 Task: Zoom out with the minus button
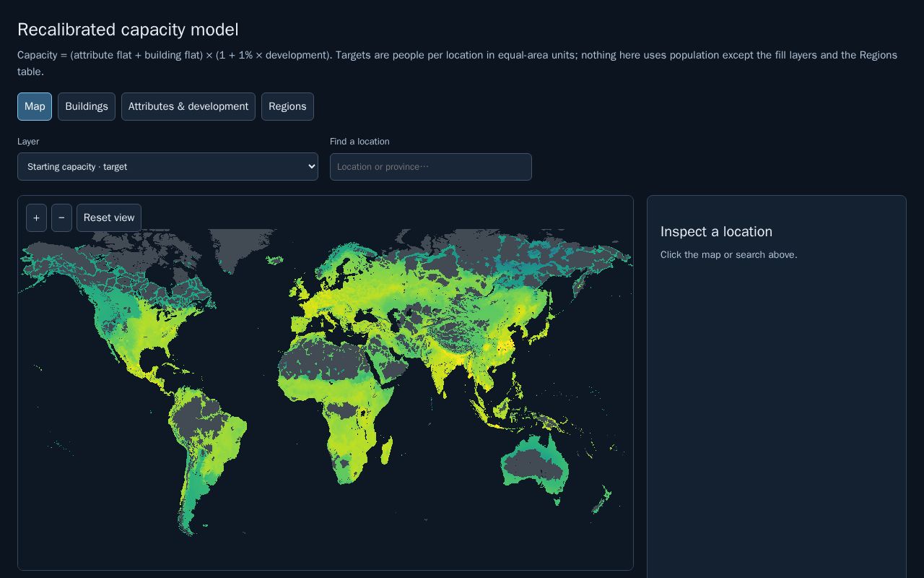point(61,217)
